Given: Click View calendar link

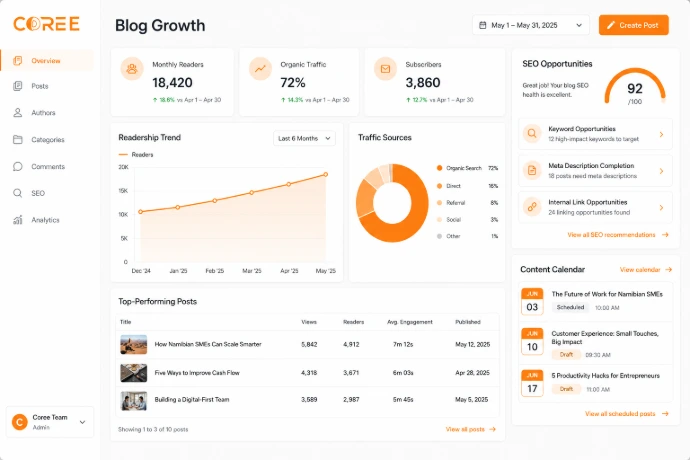Looking at the screenshot, I should coord(640,269).
